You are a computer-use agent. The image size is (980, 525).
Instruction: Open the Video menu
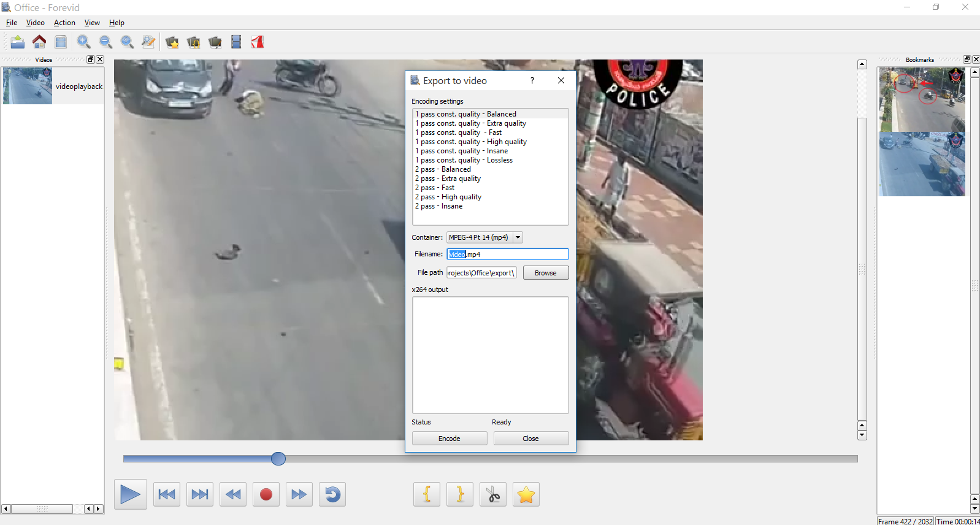click(35, 23)
